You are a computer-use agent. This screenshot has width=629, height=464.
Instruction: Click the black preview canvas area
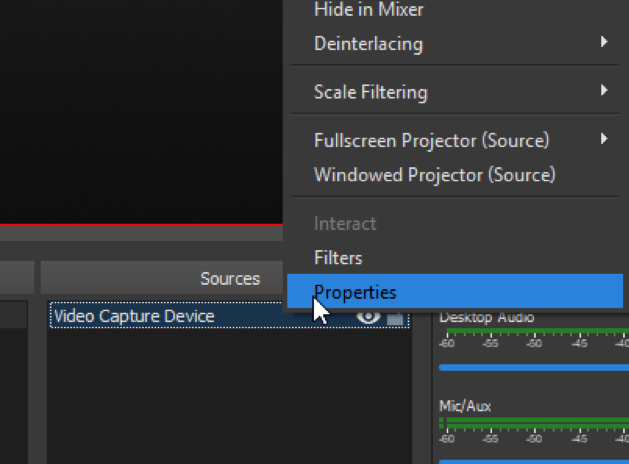point(140,110)
